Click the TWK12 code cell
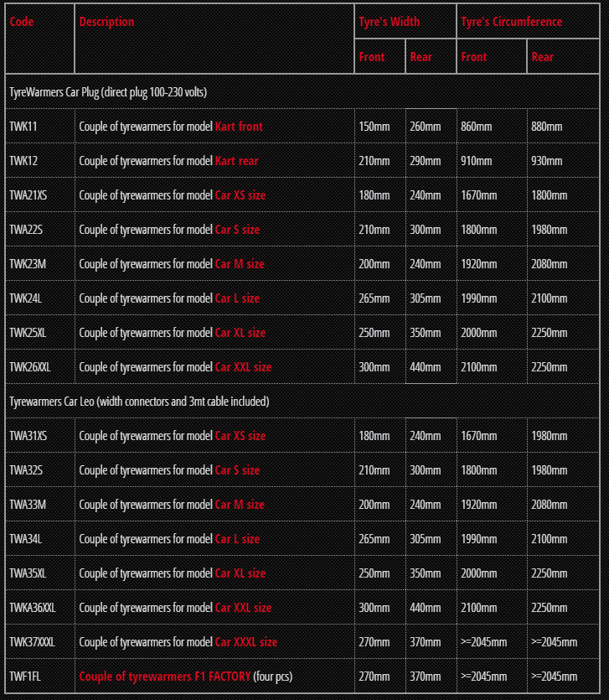 pos(23,161)
